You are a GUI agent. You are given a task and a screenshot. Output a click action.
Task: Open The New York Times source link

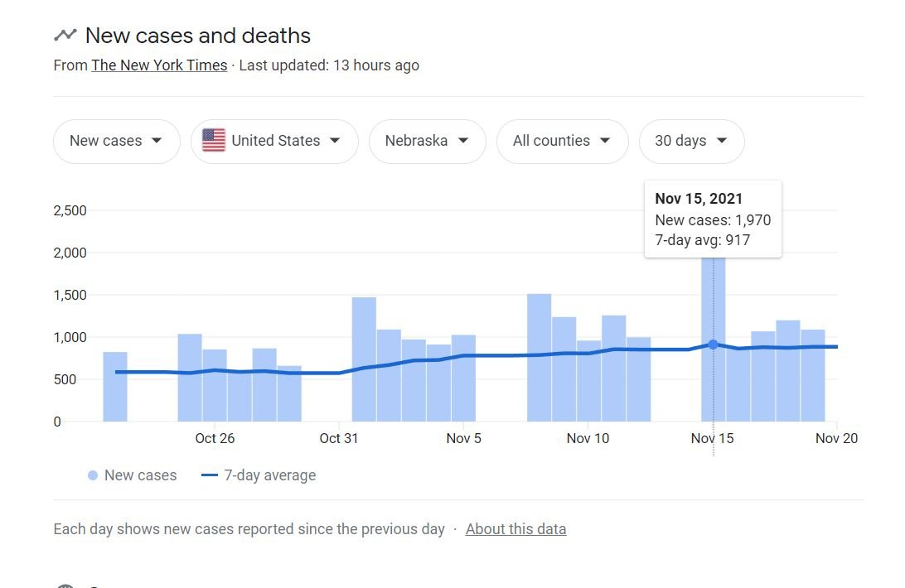[159, 65]
